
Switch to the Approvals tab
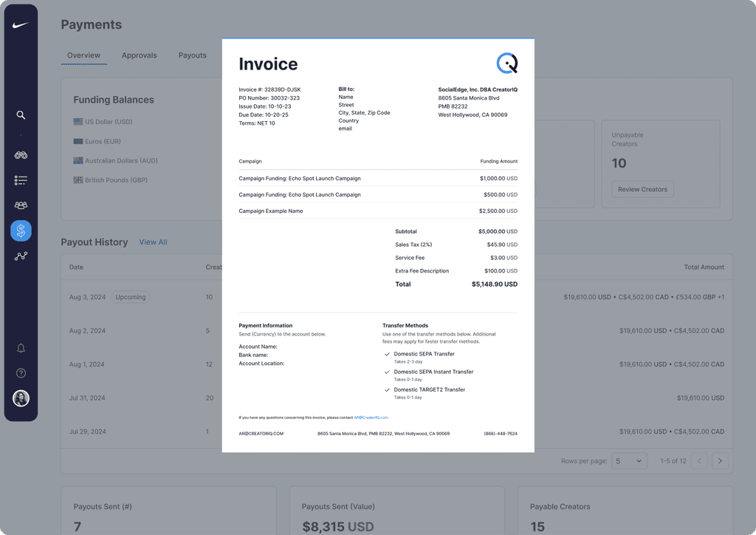click(140, 55)
